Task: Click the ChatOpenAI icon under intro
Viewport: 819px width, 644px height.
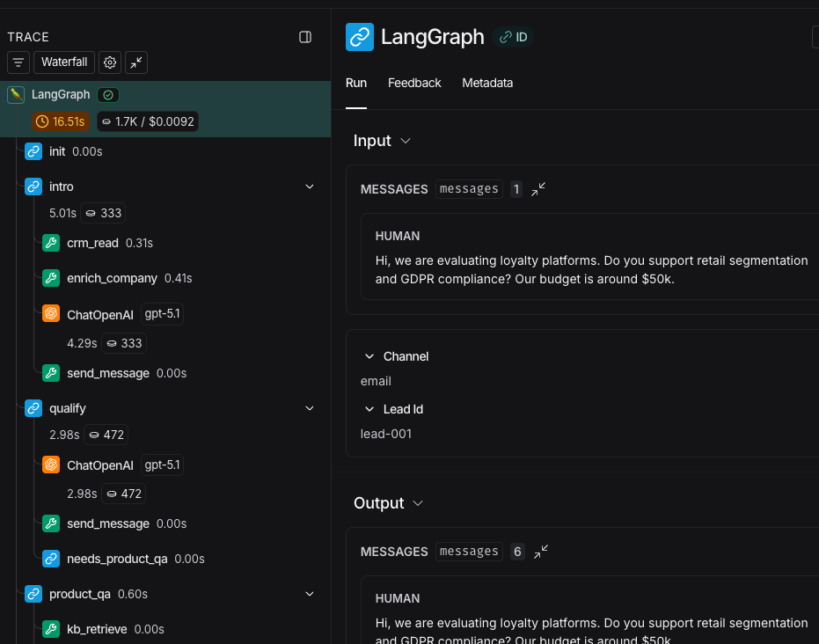Action: (51, 314)
